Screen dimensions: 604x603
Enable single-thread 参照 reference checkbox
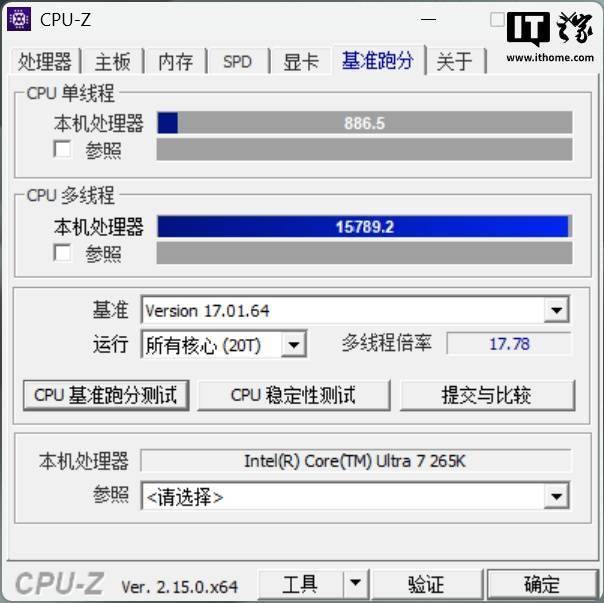click(x=62, y=149)
